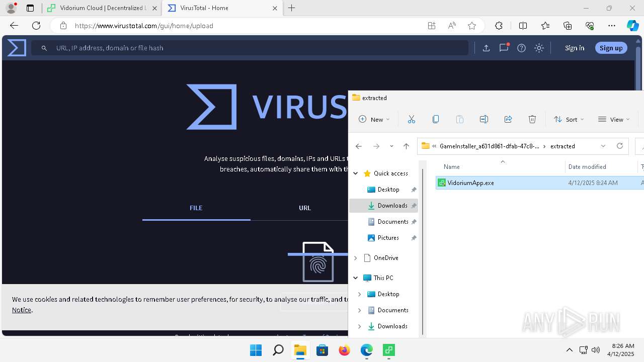Open Microsoft Store from taskbar
The width and height of the screenshot is (644, 362).
point(322,350)
